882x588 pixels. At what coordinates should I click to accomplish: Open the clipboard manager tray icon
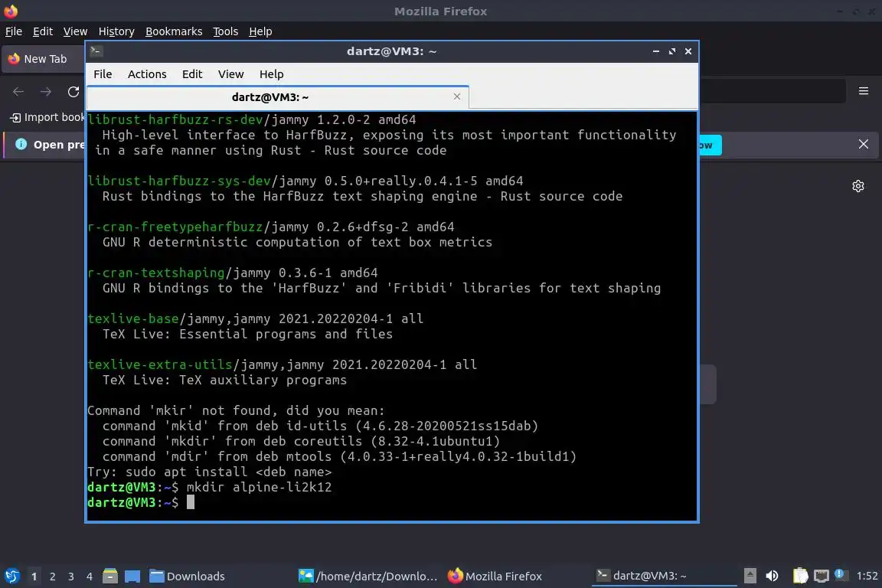coord(800,576)
